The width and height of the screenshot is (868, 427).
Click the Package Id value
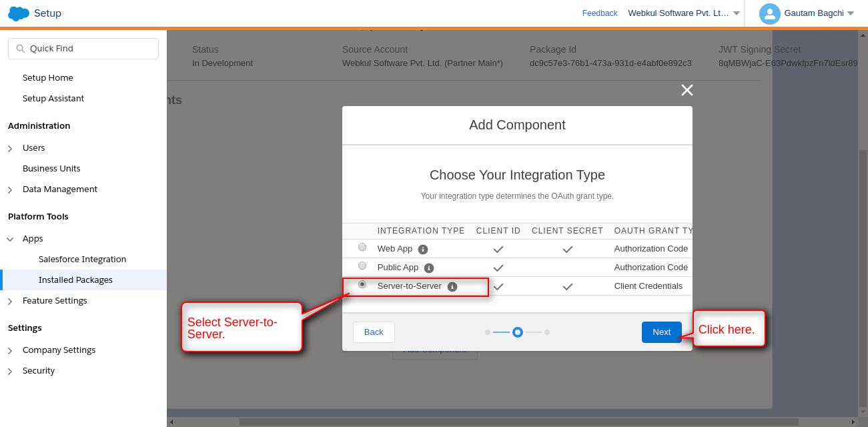[x=610, y=63]
